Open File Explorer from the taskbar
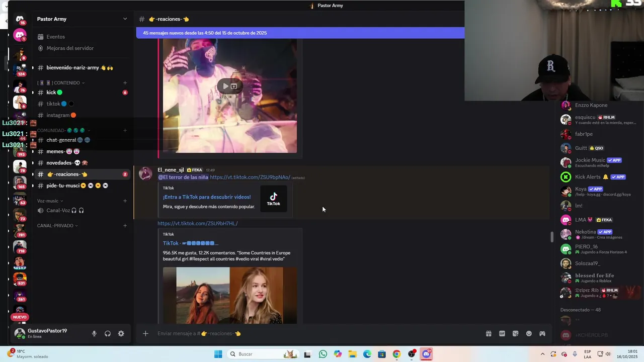Viewport: 644px width, 362px height. [352, 354]
